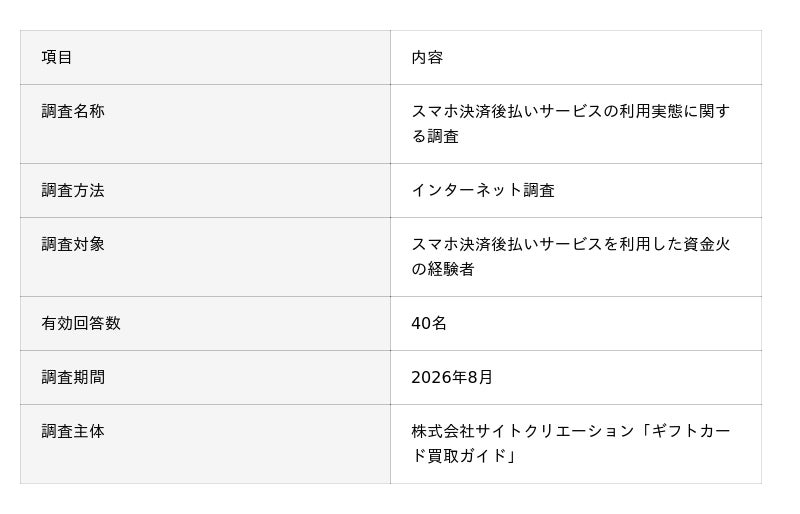The width and height of the screenshot is (800, 514).
Task: Click the インターネット調査 cell
Action: tap(576, 191)
